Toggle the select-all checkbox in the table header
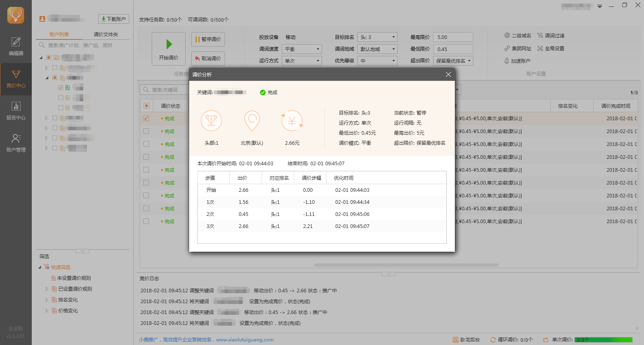Image resolution: width=644 pixels, height=345 pixels. (147, 106)
